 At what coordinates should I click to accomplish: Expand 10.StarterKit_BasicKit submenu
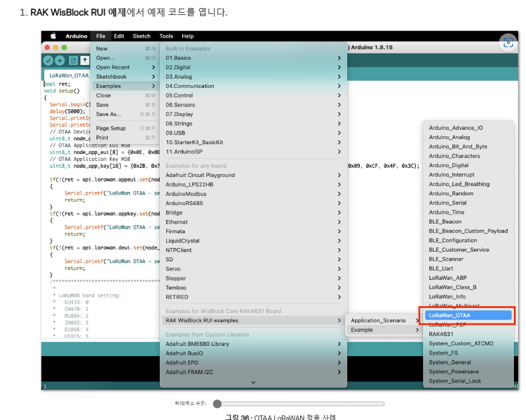click(x=254, y=142)
